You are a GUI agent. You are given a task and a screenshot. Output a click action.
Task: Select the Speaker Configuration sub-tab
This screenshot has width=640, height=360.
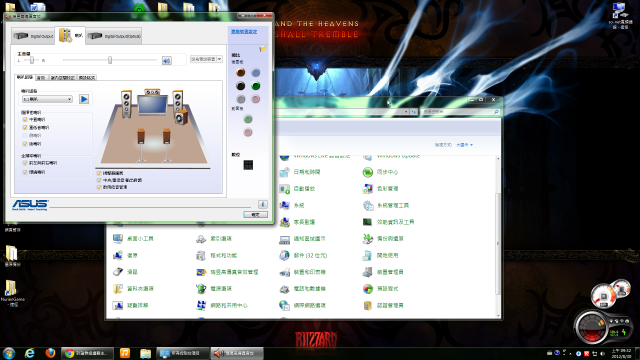pos(24,77)
